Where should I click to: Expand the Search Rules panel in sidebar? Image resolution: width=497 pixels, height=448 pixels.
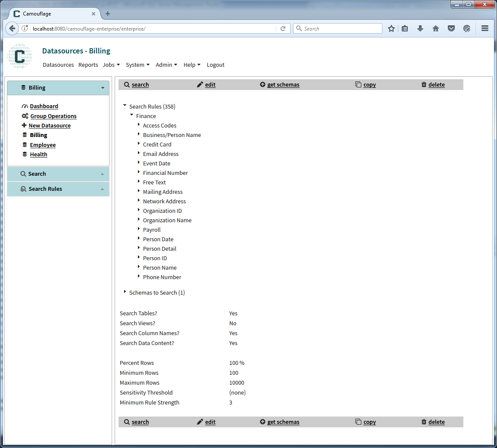click(103, 189)
